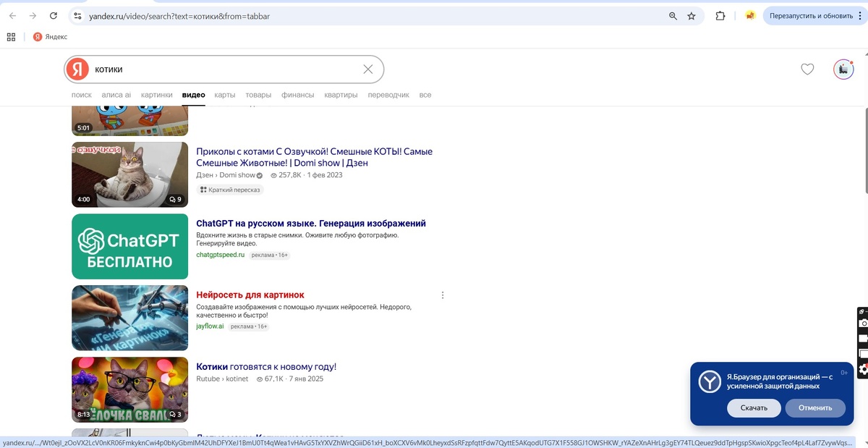Click inside the котики search field
The width and height of the screenshot is (868, 448).
pos(224,69)
